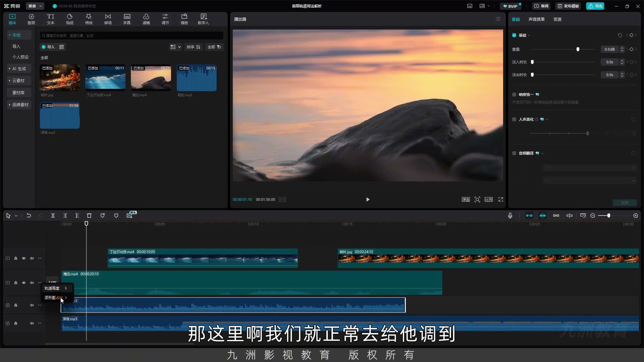Click the SVIP button
This screenshot has height=362, width=644.
pos(510,6)
